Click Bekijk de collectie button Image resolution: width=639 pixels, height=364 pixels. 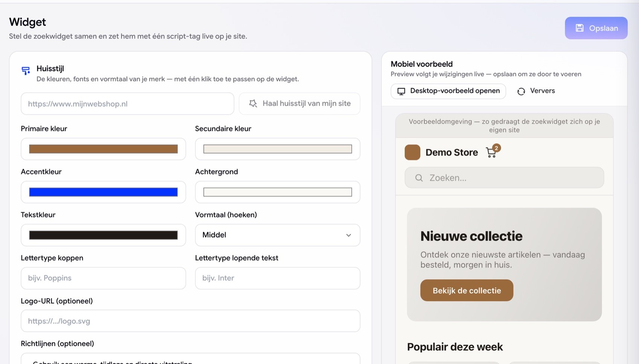coord(466,290)
